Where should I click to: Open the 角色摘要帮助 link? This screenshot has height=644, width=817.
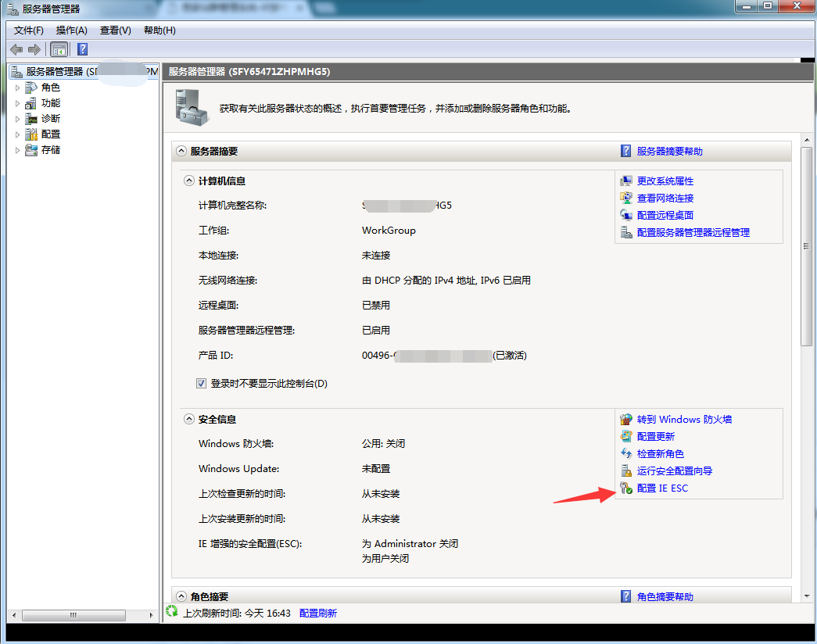coord(665,596)
